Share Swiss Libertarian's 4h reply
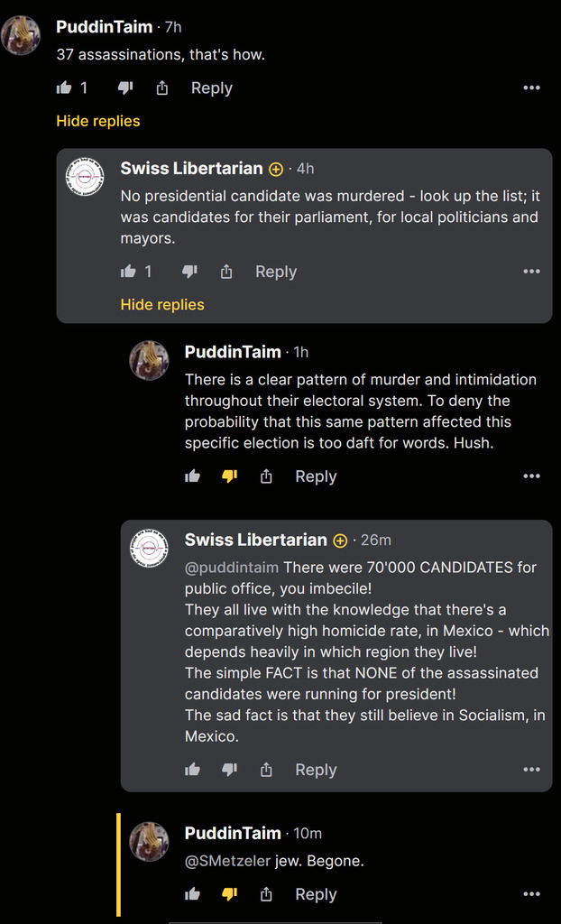The width and height of the screenshot is (561, 924). click(x=226, y=272)
